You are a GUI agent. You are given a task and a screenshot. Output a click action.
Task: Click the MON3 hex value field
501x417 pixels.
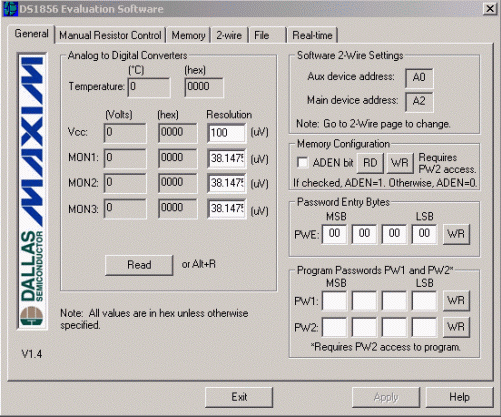click(x=178, y=209)
